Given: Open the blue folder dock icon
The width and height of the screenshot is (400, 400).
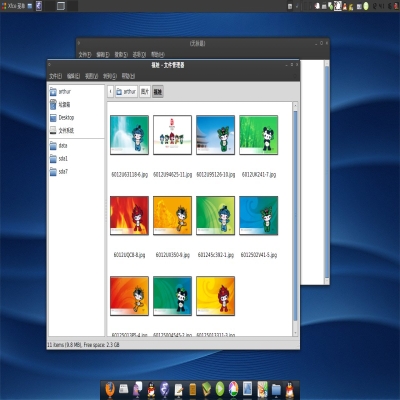Looking at the screenshot, I should (x=276, y=389).
